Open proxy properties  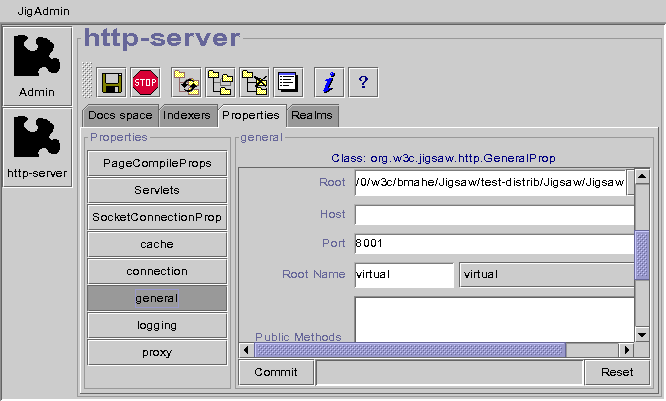pyautogui.click(x=157, y=353)
